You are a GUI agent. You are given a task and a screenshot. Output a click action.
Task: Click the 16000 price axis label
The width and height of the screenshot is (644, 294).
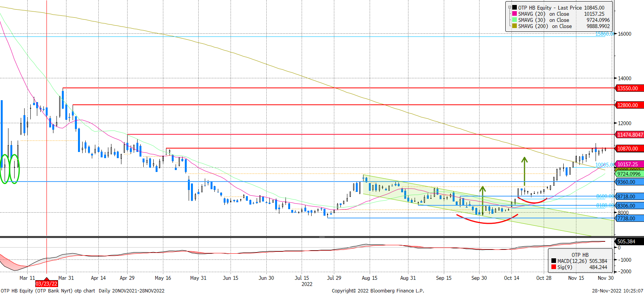pyautogui.click(x=624, y=34)
